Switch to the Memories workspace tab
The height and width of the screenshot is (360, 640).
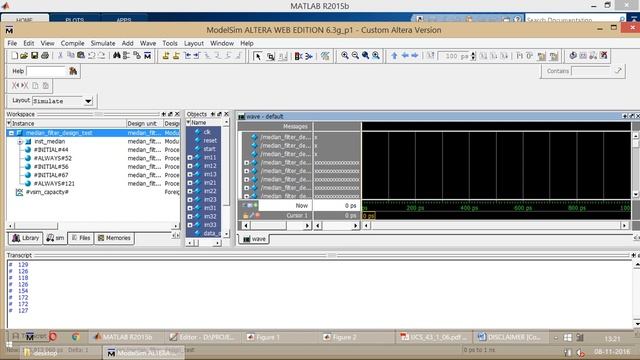point(114,238)
